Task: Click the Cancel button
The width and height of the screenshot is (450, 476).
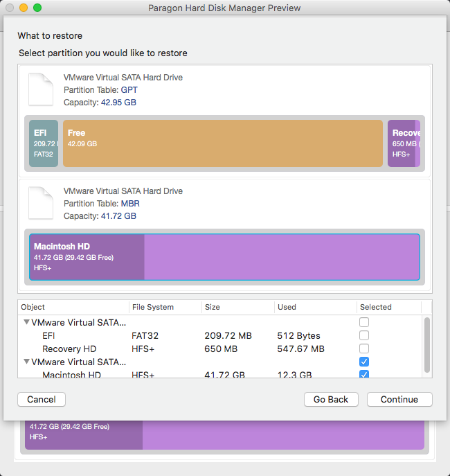Action: [42, 400]
